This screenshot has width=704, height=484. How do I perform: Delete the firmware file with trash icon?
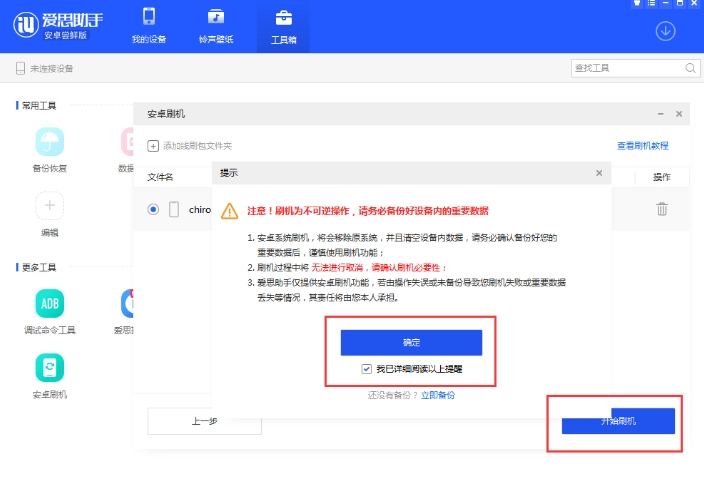tap(661, 209)
